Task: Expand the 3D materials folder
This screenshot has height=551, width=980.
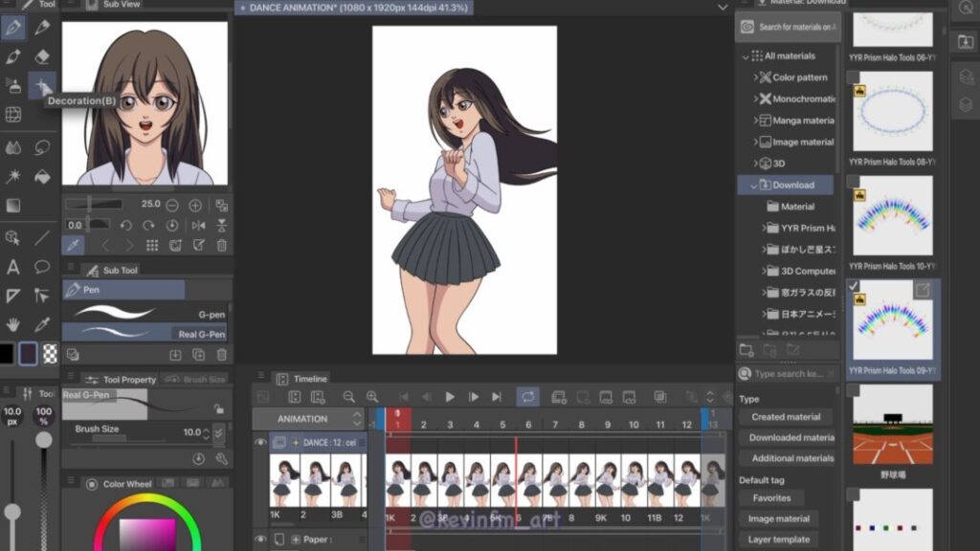Action: coord(755,163)
